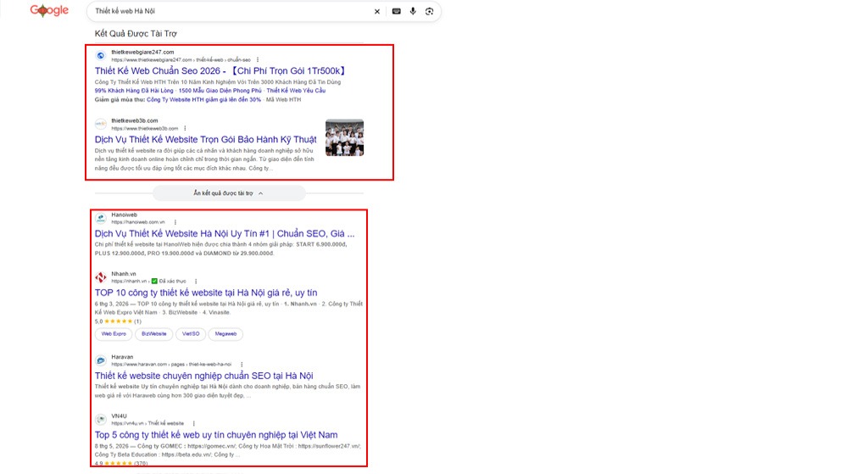
Task: Click the Google logo
Action: 49,10
